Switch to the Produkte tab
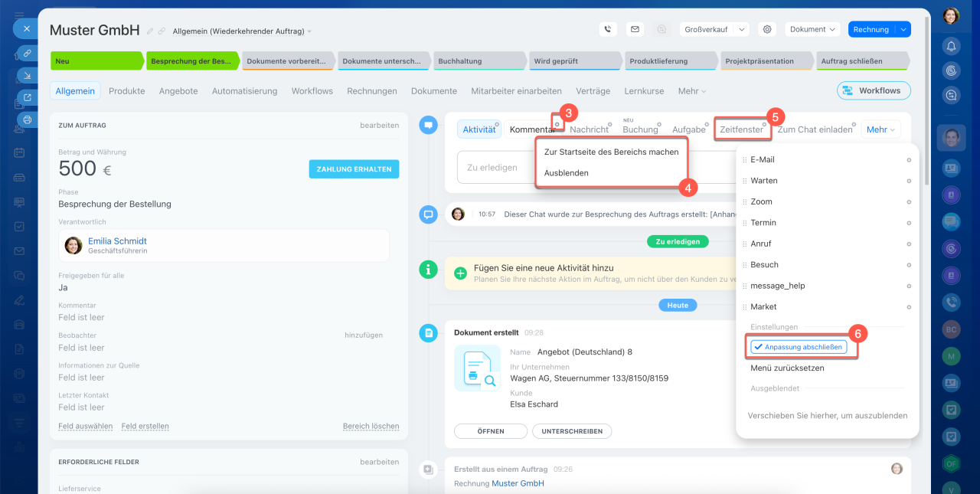Image resolution: width=980 pixels, height=494 pixels. point(126,91)
